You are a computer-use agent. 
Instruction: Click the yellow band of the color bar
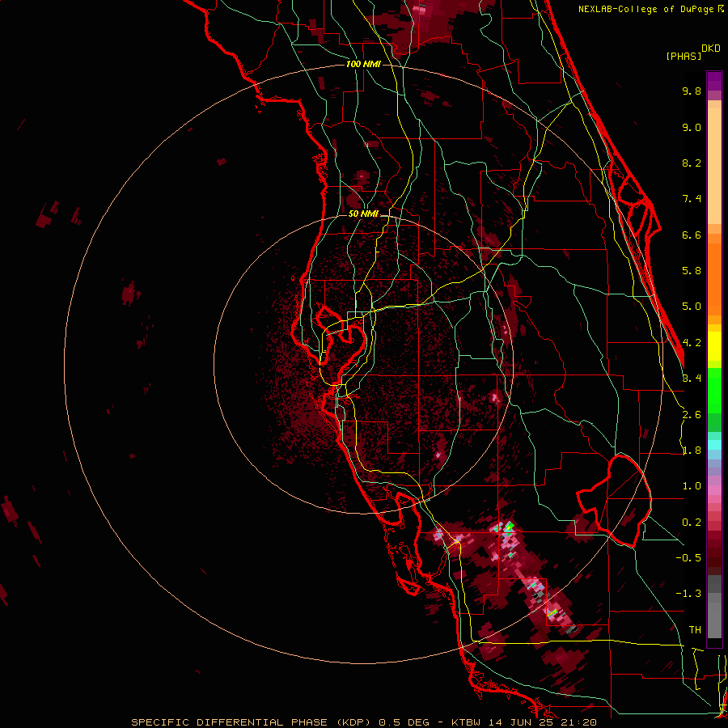714,346
